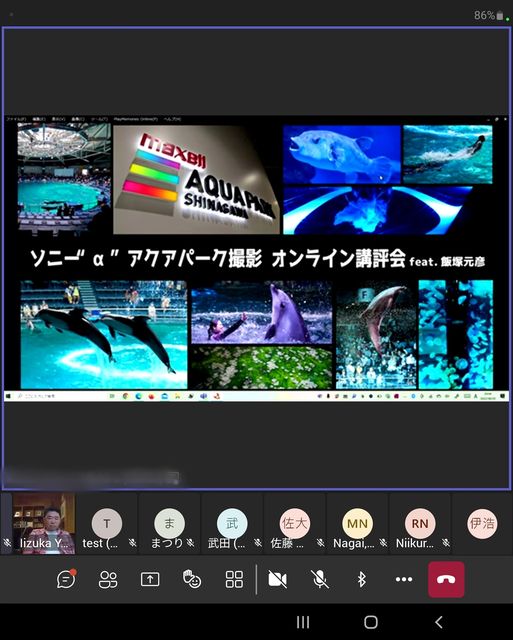Screen dimensions: 513x640
Task: Select the Niikur... RN participant tile
Action: click(420, 524)
